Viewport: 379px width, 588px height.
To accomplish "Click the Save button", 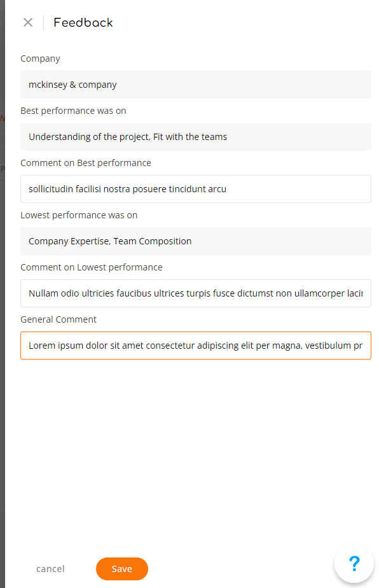I will [122, 569].
